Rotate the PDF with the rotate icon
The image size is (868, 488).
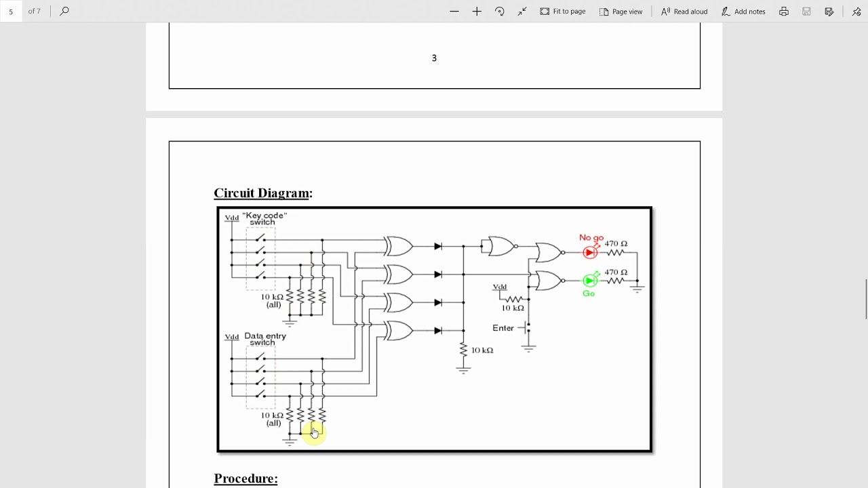[500, 11]
